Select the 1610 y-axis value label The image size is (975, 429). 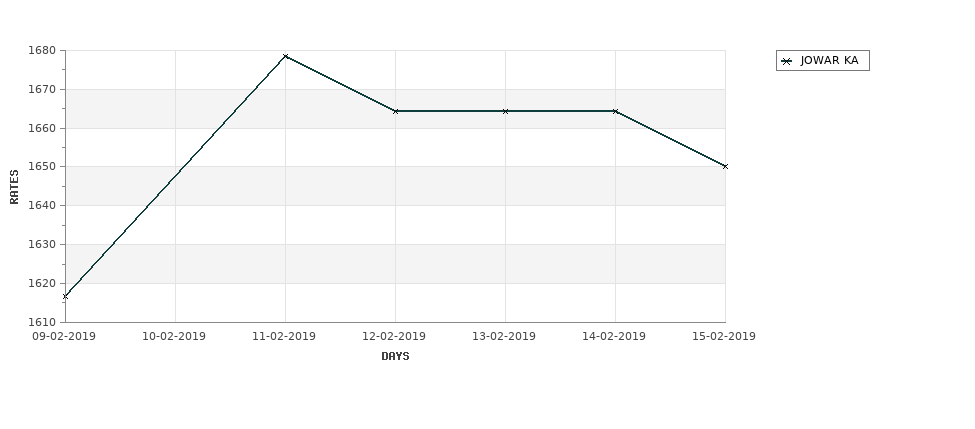[x=44, y=322]
